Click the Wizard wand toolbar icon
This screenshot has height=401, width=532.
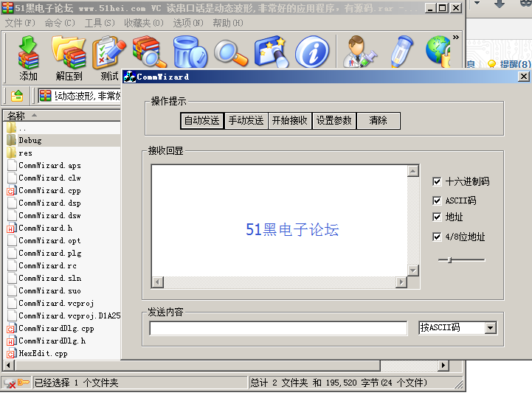click(271, 52)
